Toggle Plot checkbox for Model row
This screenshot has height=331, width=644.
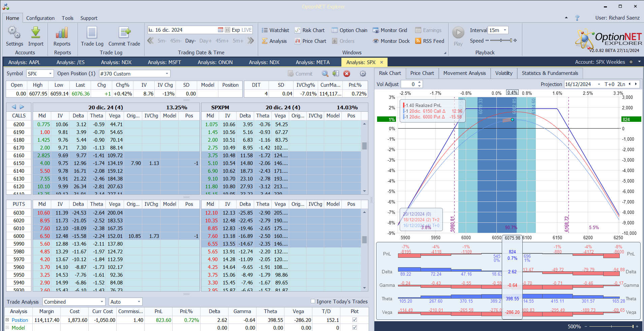[355, 327]
